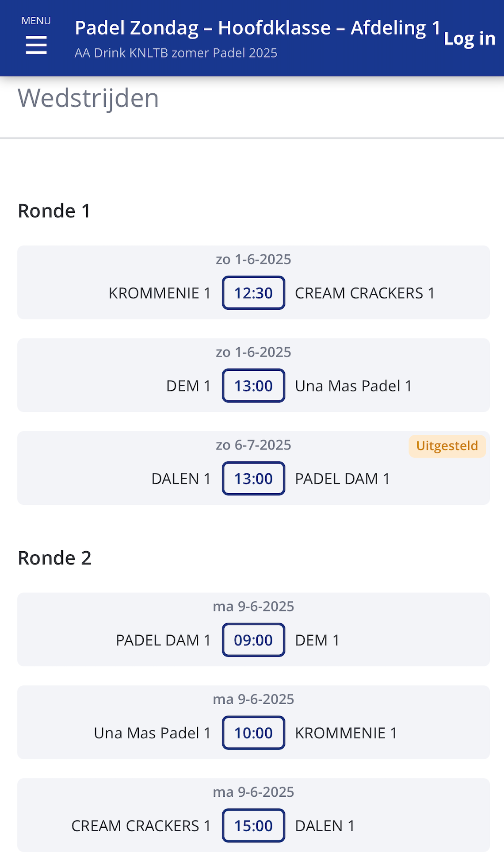Click KROMMENIE 1 team in Ronde 1
The height and width of the screenshot is (860, 504).
160,293
